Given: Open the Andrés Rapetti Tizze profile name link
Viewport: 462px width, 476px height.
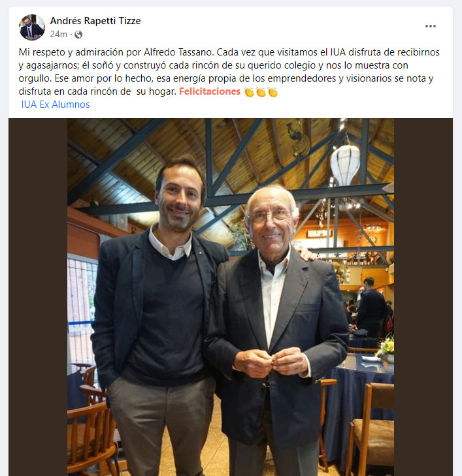Looking at the screenshot, I should (95, 21).
